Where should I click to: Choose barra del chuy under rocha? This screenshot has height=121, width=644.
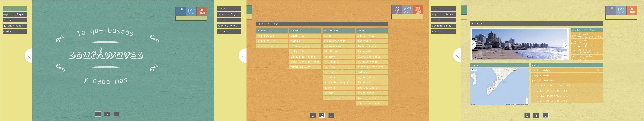(x=372, y=104)
